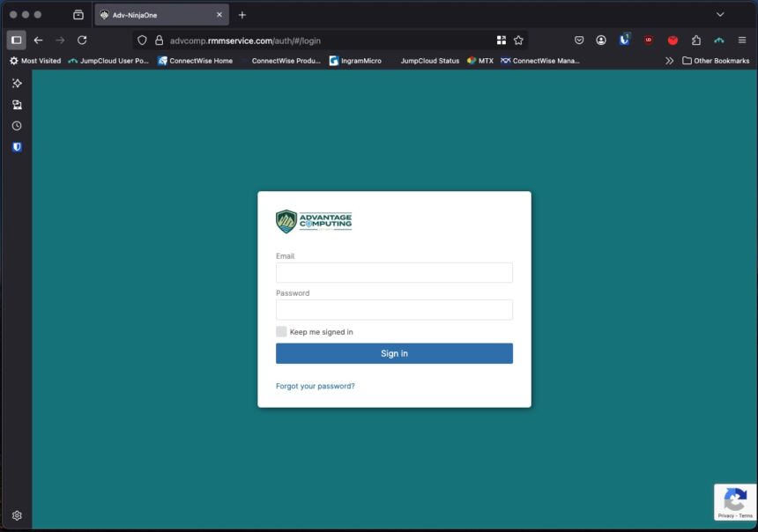Viewport: 758px width, 532px height.
Task: Click the reCAPTCHA badge
Action: 735,502
